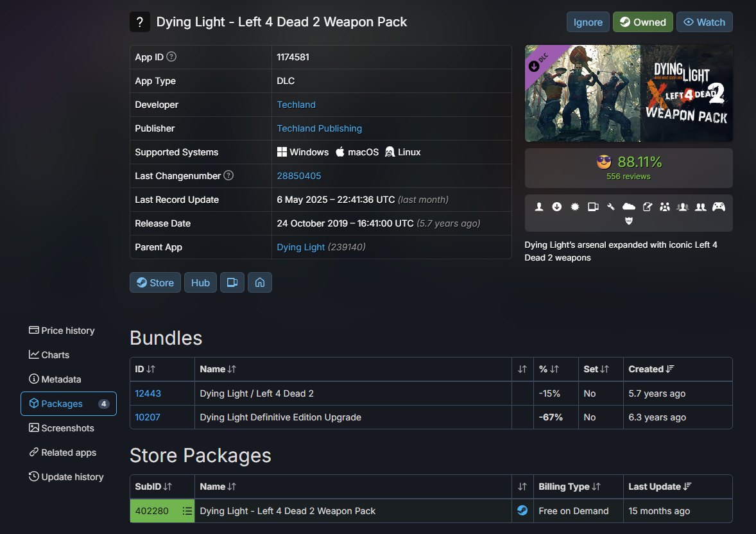Viewport: 756px width, 534px height.
Task: Click the "Dying Light Definitive Edition Upgrade" bundle name
Action: pos(280,417)
